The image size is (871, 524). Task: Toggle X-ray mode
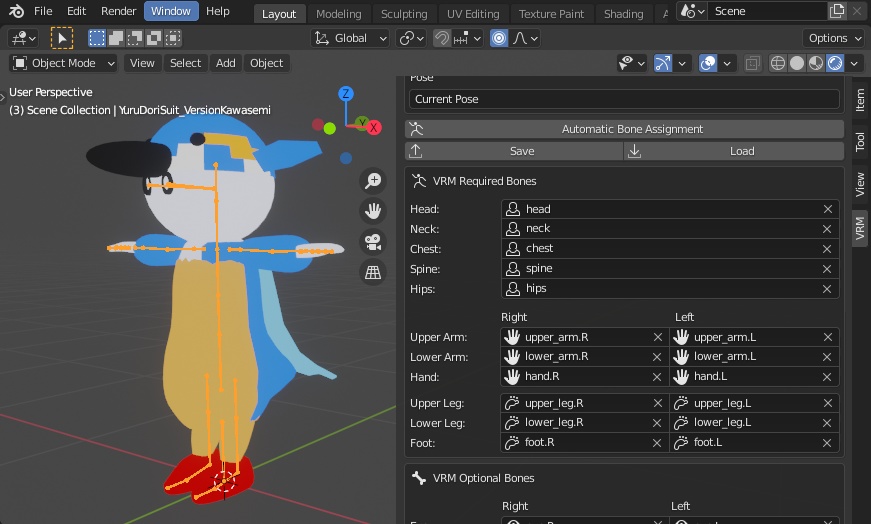pos(753,63)
